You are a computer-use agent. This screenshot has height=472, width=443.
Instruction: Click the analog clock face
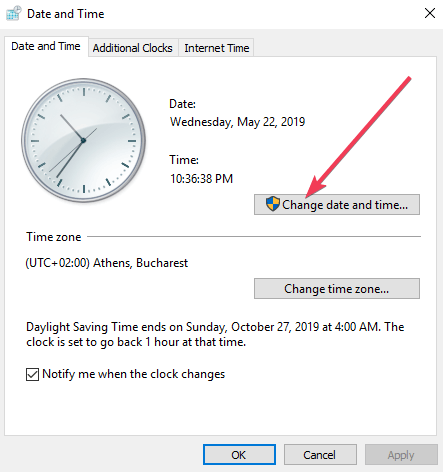[x=83, y=140]
